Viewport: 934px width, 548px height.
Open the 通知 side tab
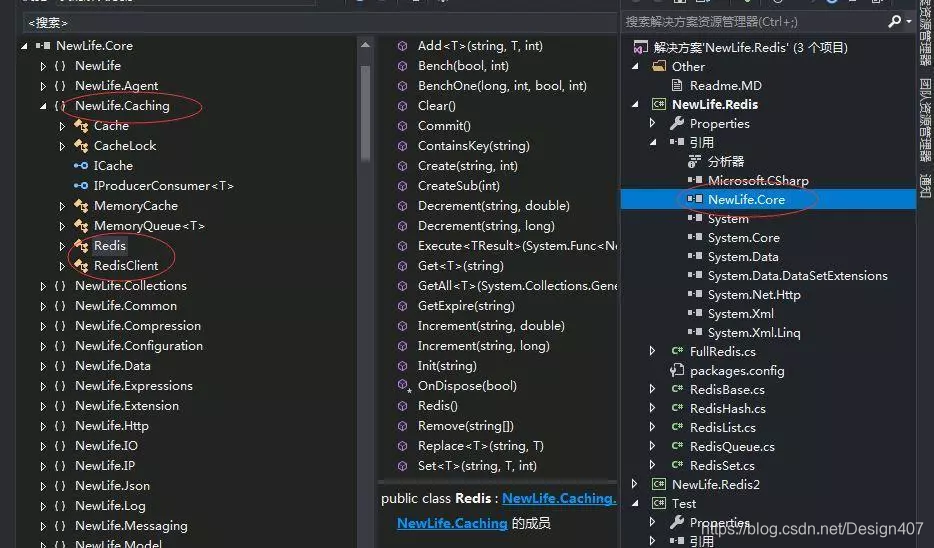925,185
